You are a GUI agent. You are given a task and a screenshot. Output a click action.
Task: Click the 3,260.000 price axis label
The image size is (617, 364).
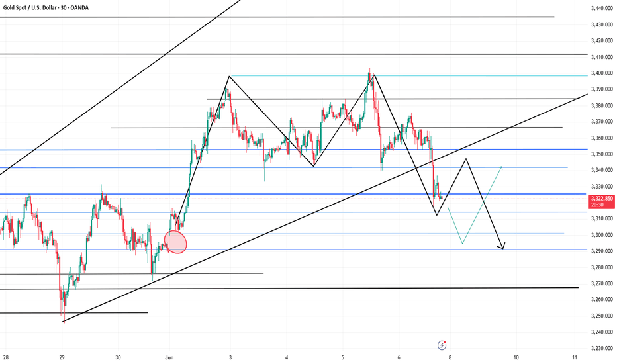(x=602, y=299)
